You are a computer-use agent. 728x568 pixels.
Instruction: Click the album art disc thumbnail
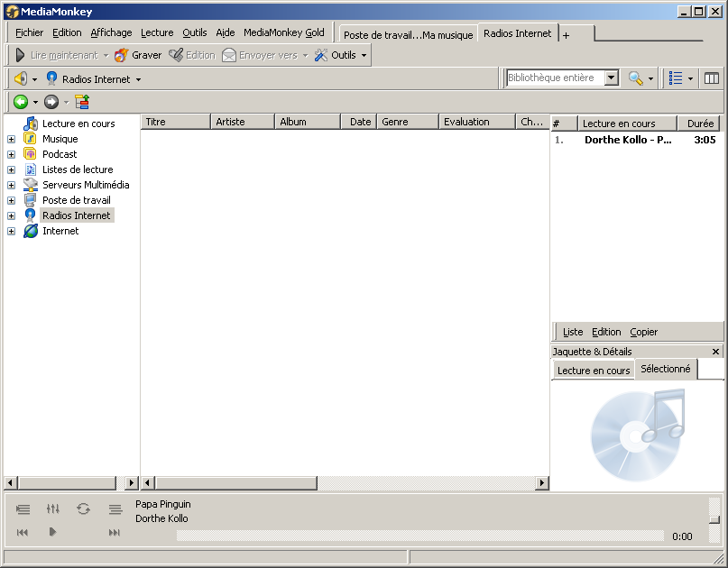(x=639, y=435)
